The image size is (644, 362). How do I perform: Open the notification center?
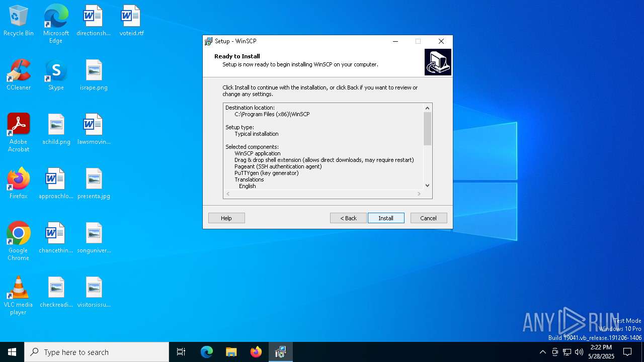point(627,352)
